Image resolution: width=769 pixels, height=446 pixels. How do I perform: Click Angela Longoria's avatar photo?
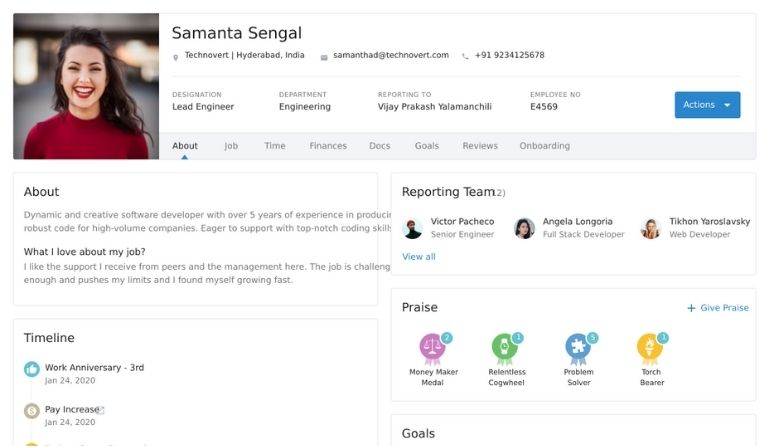click(524, 228)
